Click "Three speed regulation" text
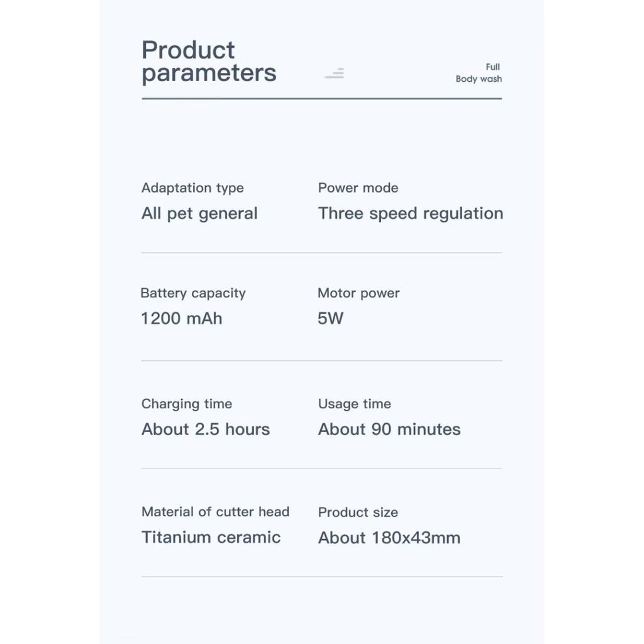644x644 pixels. pos(410,214)
